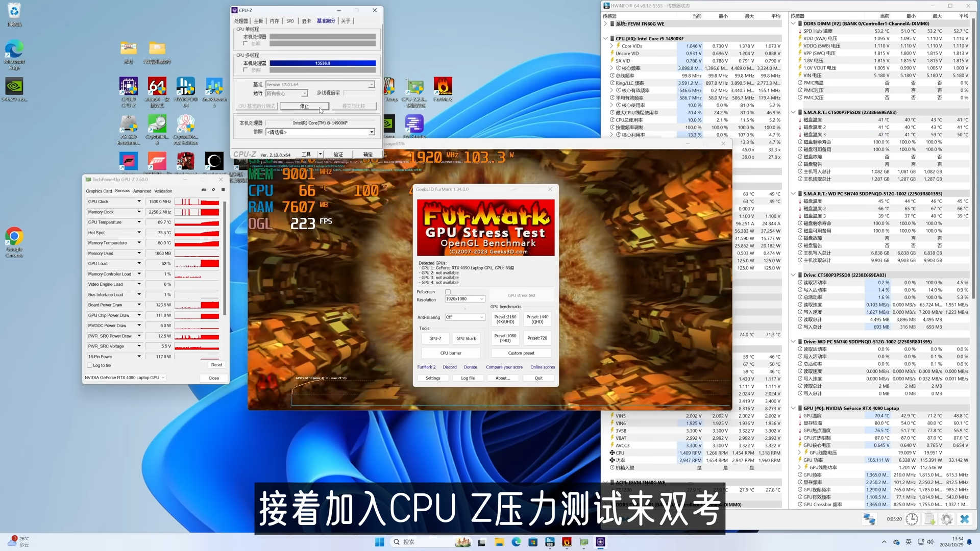Switch to 处理器 tab in CPU-Z

pos(241,21)
